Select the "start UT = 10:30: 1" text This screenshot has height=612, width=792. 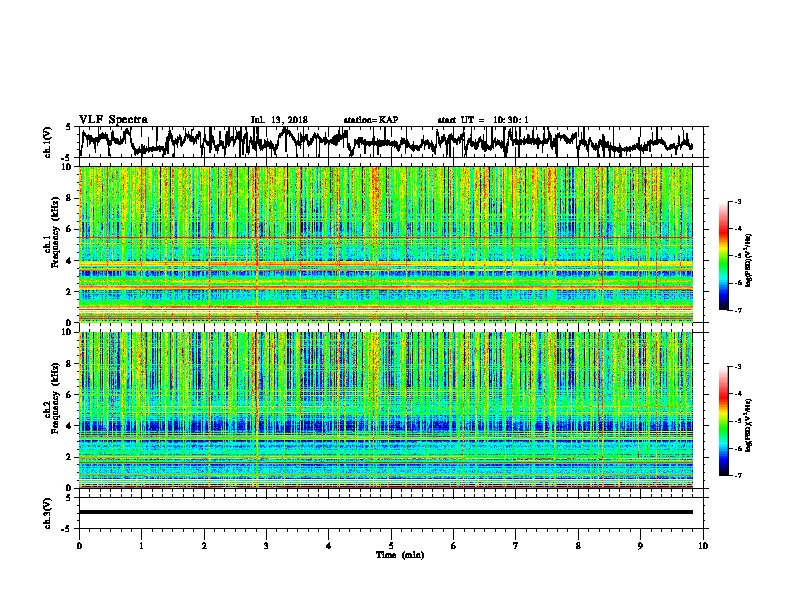483,120
